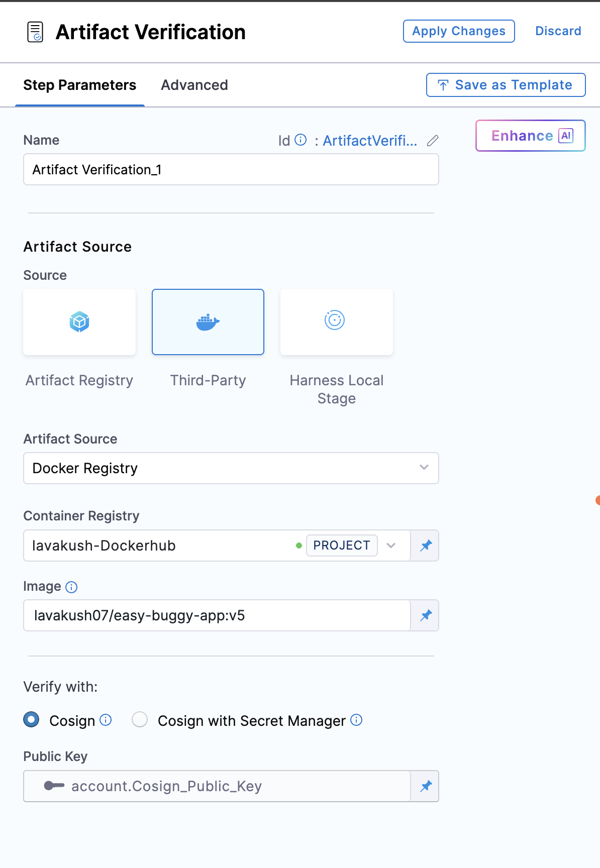Select the Third-Party Docker source card
The image size is (600, 868).
(x=208, y=322)
